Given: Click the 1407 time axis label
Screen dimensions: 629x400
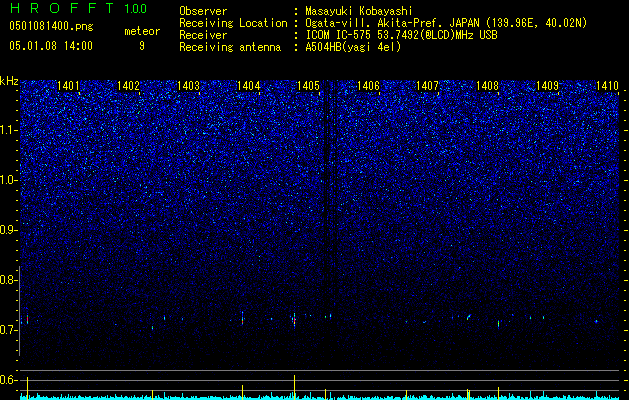Looking at the screenshot, I should click(427, 85).
